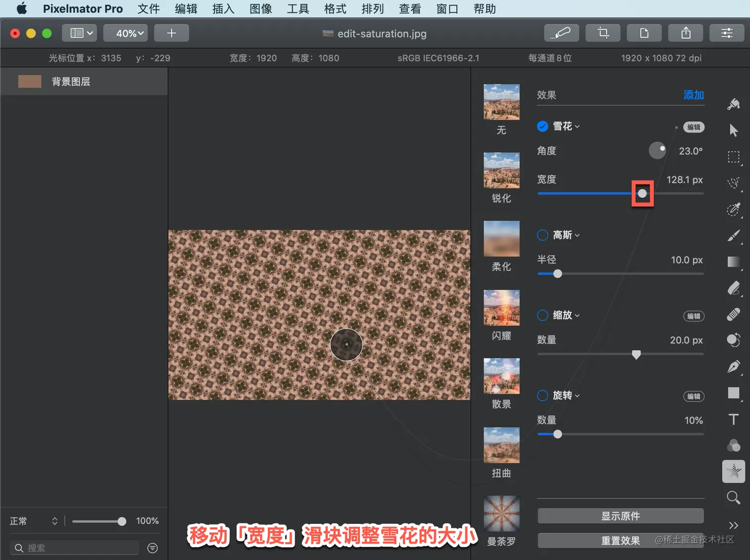
Task: Open the Apple menu
Action: pyautogui.click(x=22, y=8)
